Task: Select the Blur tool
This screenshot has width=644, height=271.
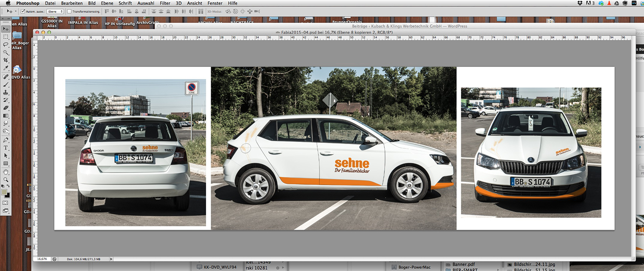Action: point(6,123)
